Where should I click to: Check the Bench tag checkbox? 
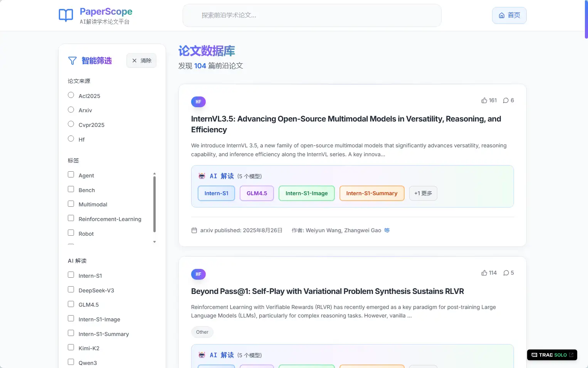pos(71,189)
